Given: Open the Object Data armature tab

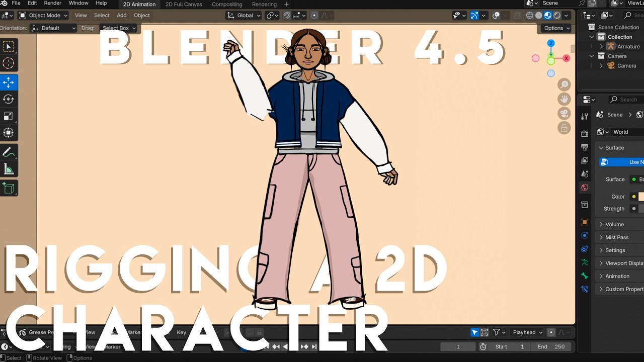Looking at the screenshot, I should pyautogui.click(x=585, y=262).
